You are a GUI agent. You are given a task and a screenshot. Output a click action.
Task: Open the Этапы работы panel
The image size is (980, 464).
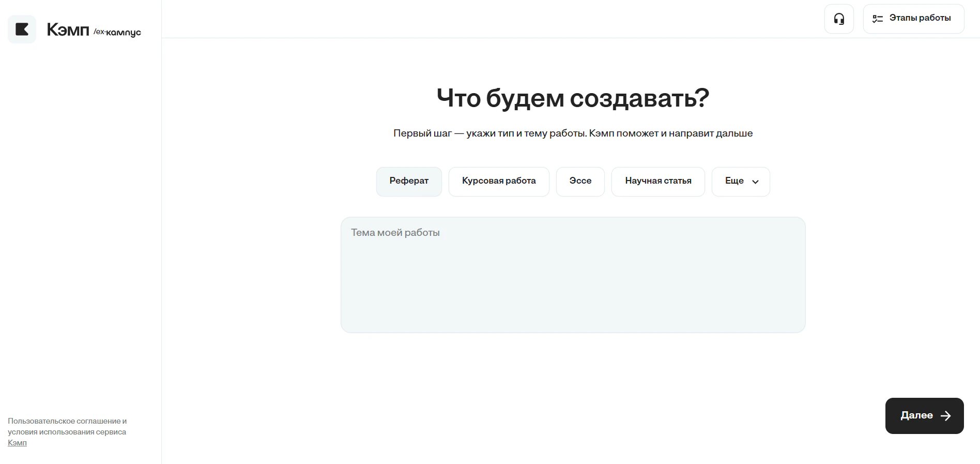click(913, 19)
